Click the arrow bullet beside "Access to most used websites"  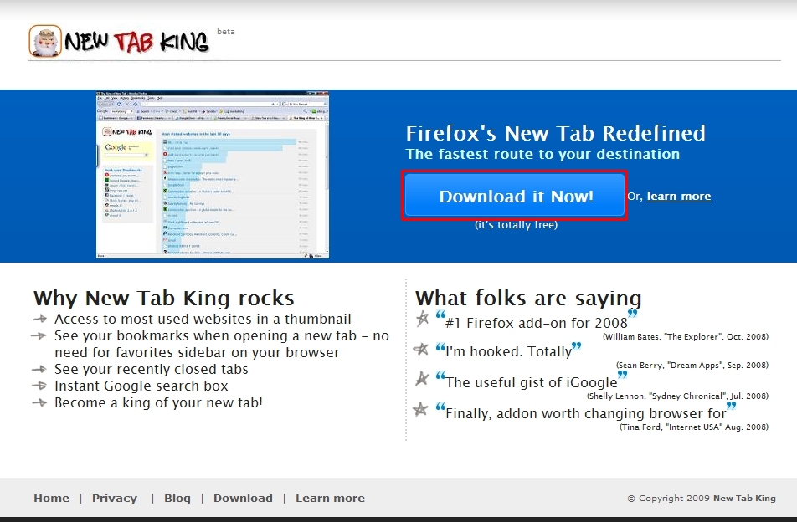[x=39, y=319]
